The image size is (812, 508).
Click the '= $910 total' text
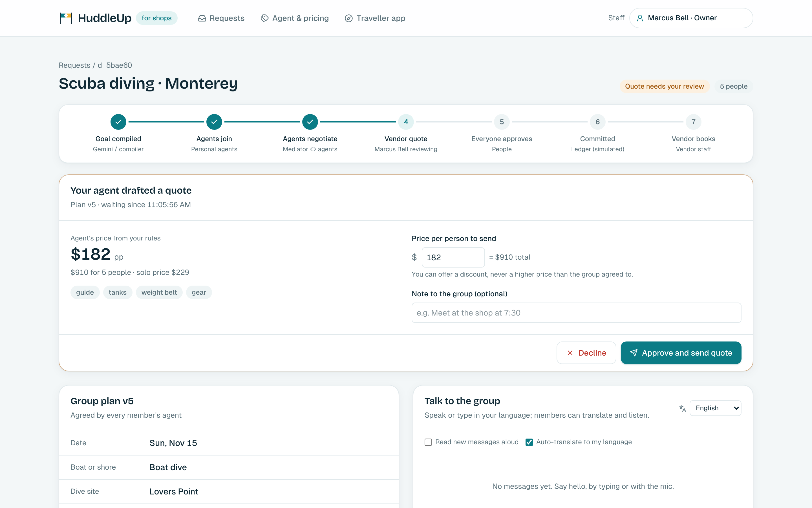click(510, 257)
